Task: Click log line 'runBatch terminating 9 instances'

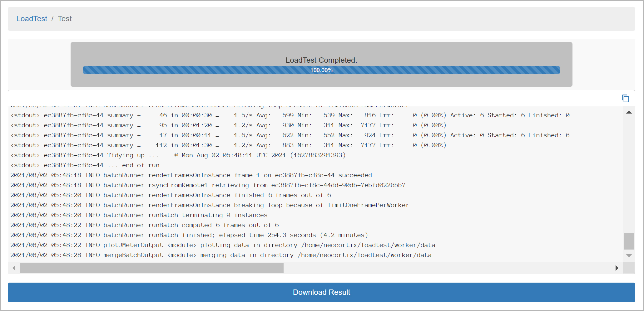Action: click(x=139, y=215)
